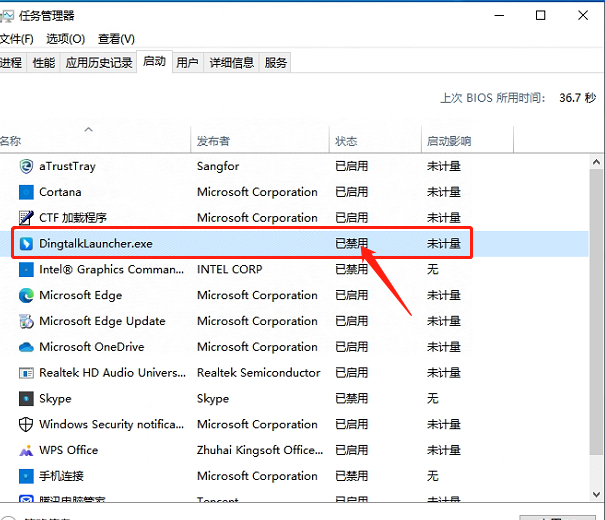Select the Realtek HD Audio Univers... entry
Image resolution: width=605 pixels, height=520 pixels.
tap(113, 373)
